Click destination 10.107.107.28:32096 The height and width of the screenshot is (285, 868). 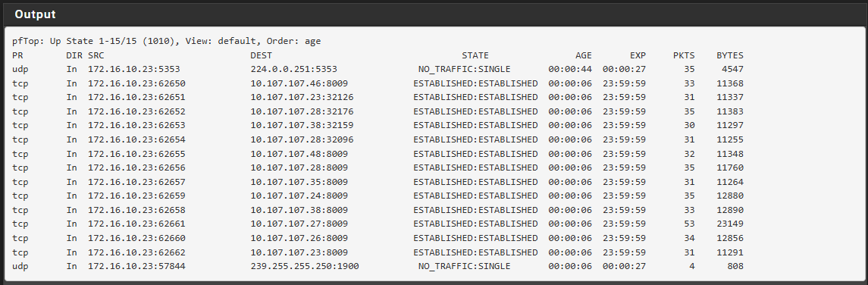coord(302,139)
